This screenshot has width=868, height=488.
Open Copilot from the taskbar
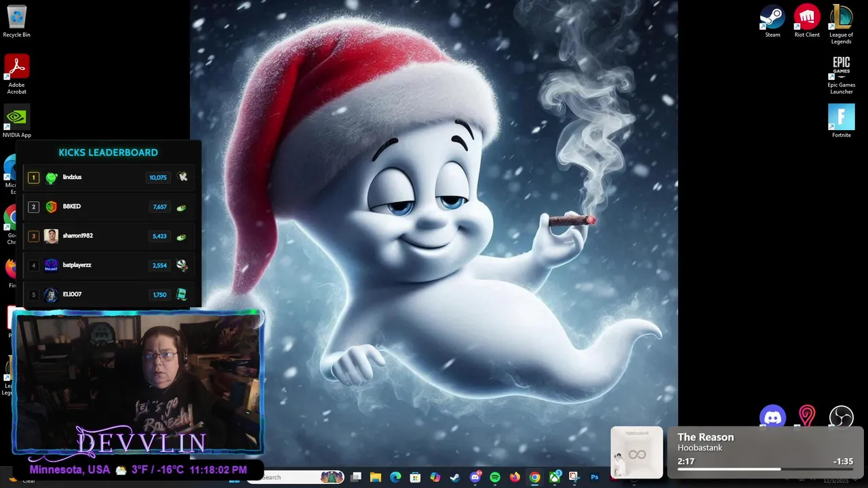[x=435, y=477]
